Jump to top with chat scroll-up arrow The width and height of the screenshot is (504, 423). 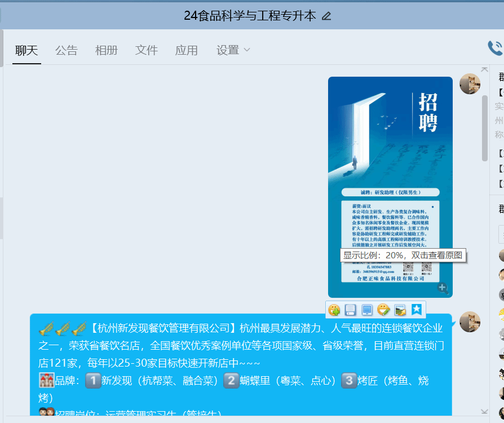pos(484,69)
